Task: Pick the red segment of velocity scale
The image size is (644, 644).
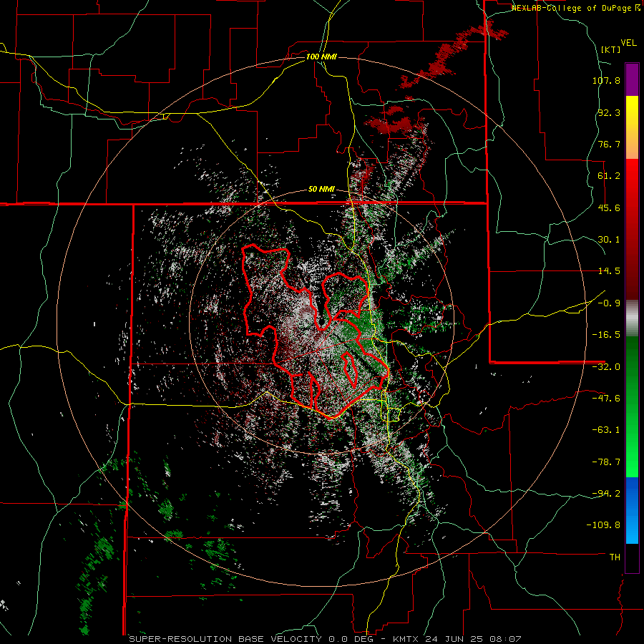Action: coord(632,229)
